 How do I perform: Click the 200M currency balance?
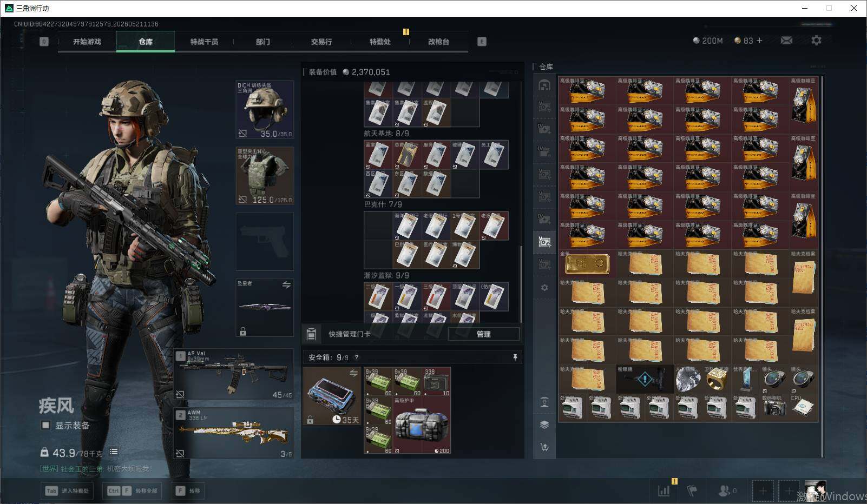708,41
